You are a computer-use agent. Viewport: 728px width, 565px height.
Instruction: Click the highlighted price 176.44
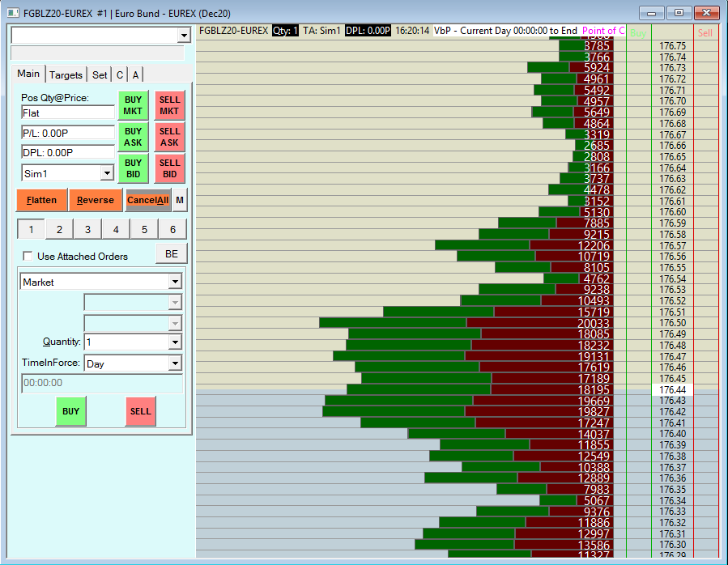[672, 389]
